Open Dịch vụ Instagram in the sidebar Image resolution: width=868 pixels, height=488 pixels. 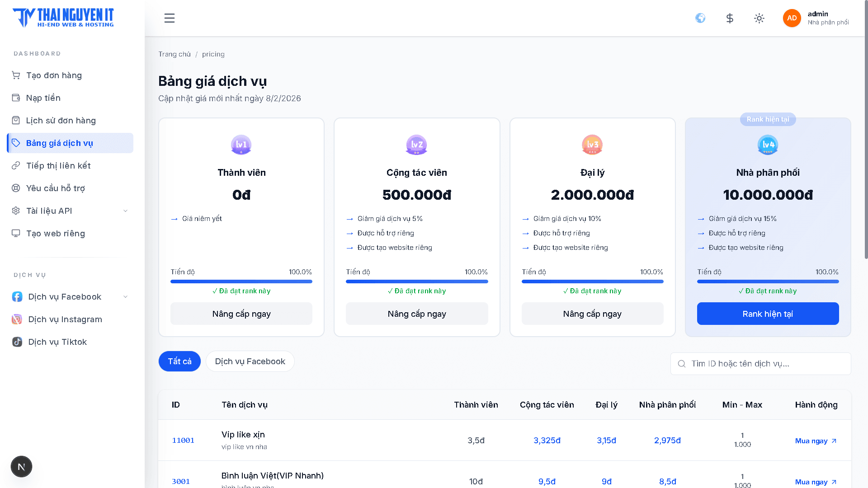tap(70, 319)
